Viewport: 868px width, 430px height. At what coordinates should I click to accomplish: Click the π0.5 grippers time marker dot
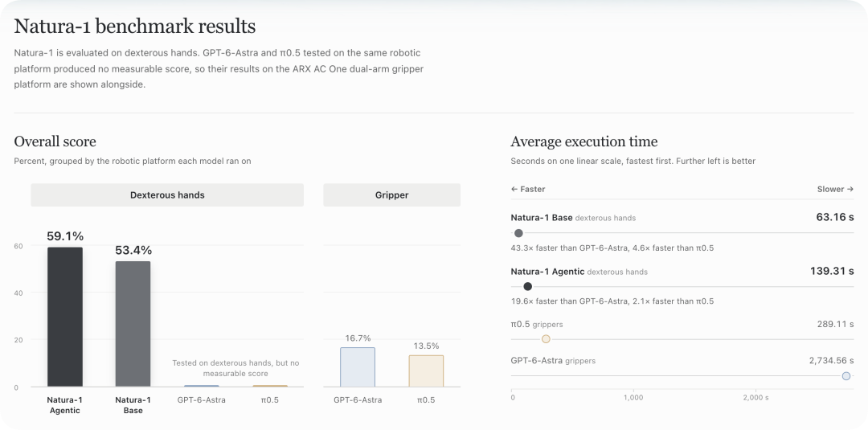click(546, 339)
